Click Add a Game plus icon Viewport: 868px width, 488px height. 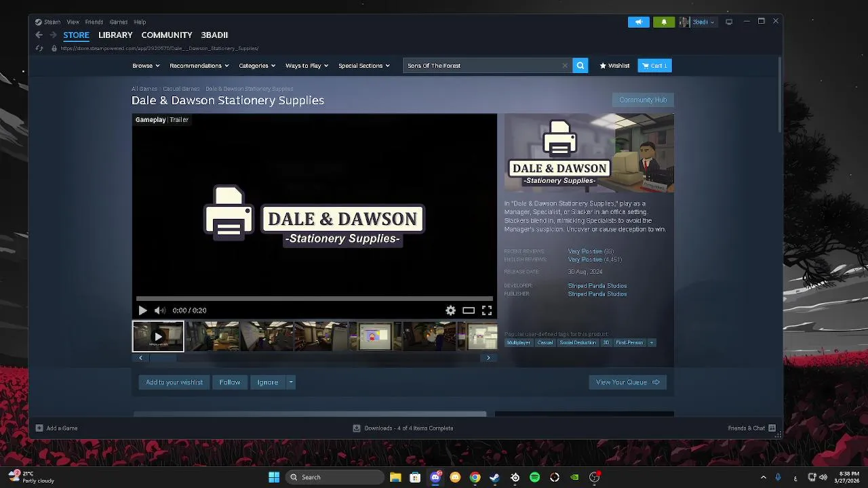(39, 428)
